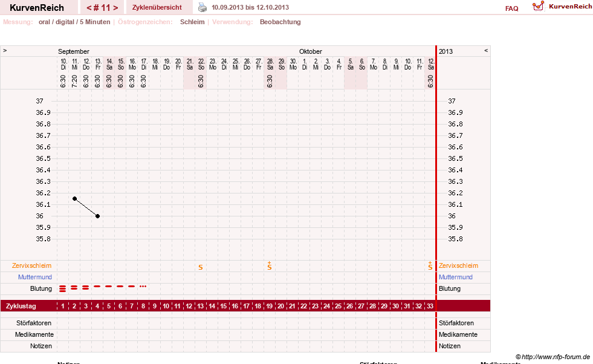This screenshot has width=593, height=364.
Task: Click the Zyklustag row heading
Action: [21, 306]
